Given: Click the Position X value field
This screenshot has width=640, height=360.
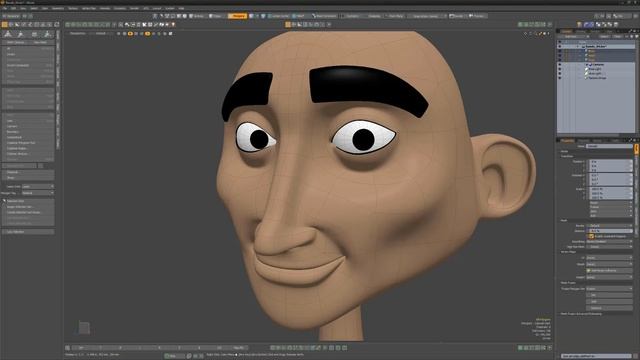Looking at the screenshot, I should click(x=611, y=162).
